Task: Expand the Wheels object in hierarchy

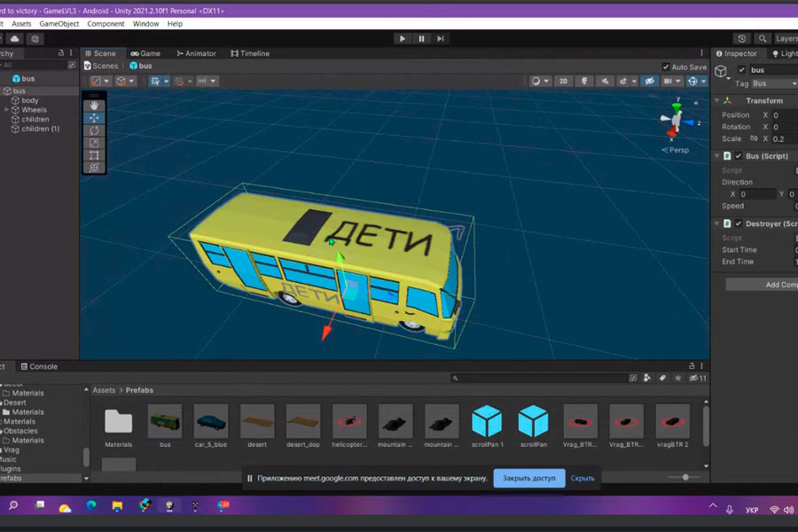Action: click(7, 110)
